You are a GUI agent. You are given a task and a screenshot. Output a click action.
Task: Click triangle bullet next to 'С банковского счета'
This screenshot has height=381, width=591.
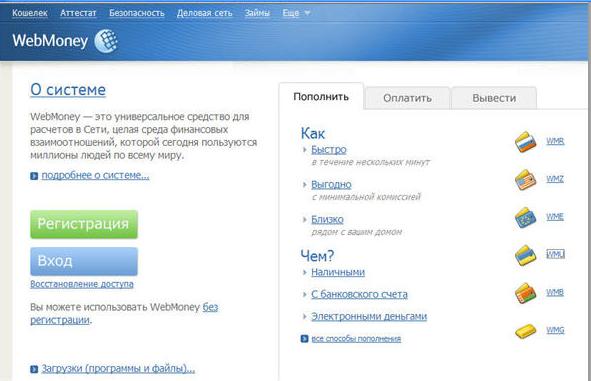(305, 294)
